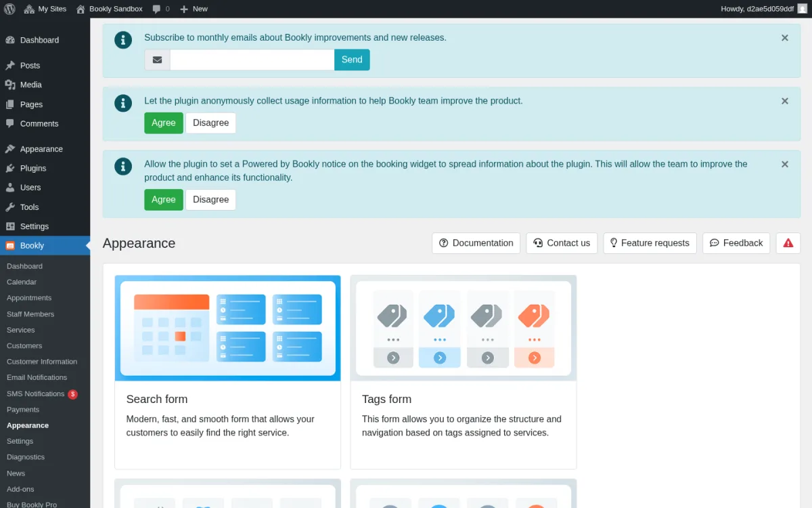Click the Tags form title text
This screenshot has width=812, height=508.
pos(386,399)
